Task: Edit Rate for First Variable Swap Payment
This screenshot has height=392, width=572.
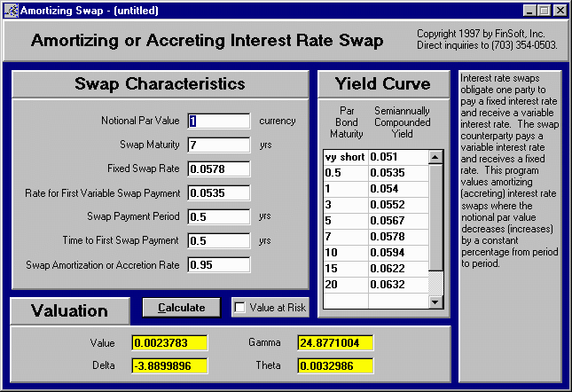Action: click(219, 192)
